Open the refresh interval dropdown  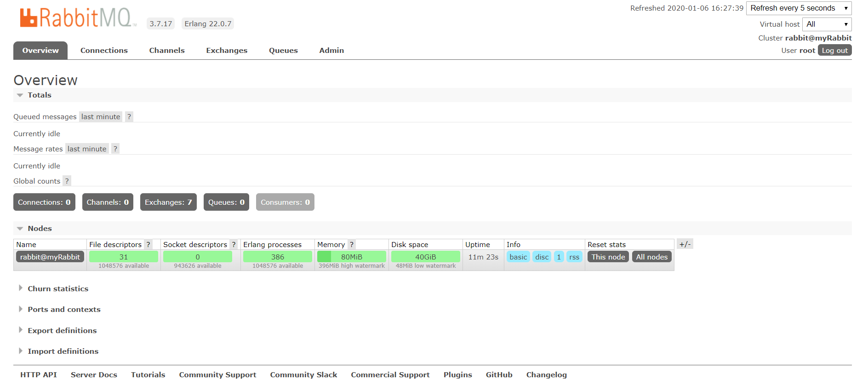799,8
